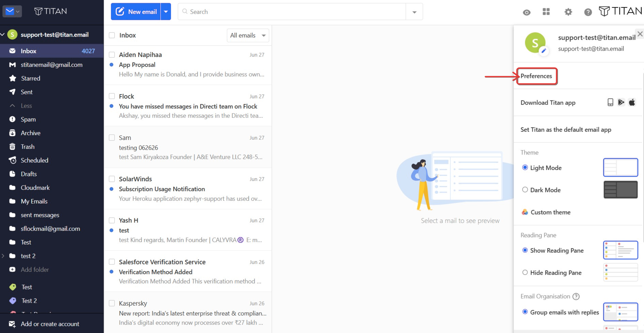
Task: Open the apps grid icon
Action: (546, 12)
